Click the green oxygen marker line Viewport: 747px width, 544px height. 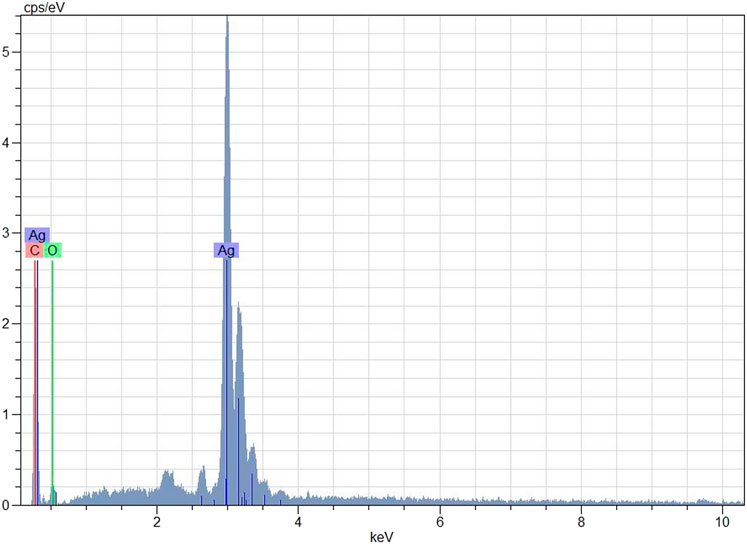click(x=52, y=381)
